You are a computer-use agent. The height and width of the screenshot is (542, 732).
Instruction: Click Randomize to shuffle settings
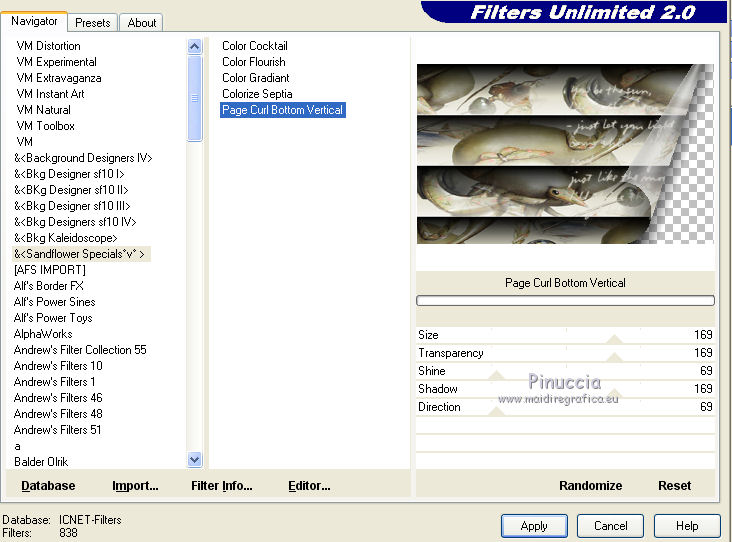(590, 486)
